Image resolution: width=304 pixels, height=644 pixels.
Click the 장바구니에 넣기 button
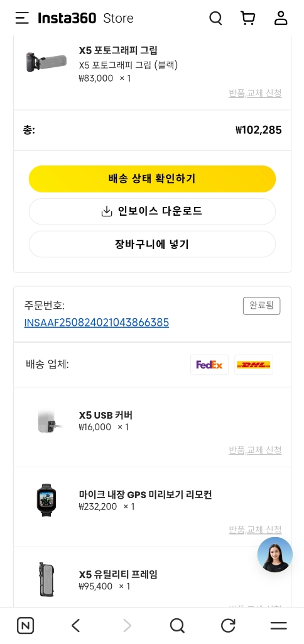click(x=152, y=245)
